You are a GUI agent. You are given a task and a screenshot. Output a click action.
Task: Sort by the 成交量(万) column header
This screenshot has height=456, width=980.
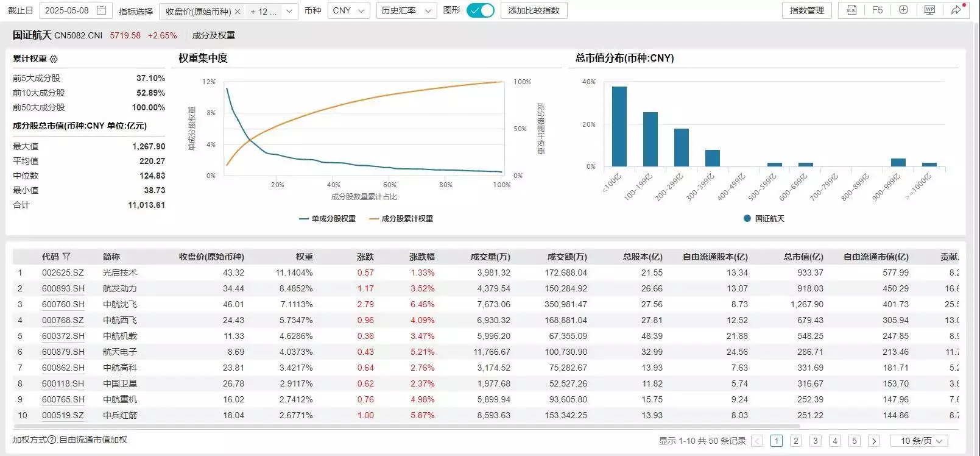point(490,257)
